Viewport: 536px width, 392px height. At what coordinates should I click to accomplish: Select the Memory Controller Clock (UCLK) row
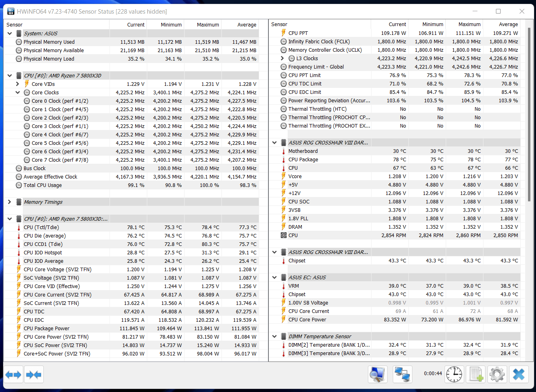pos(395,50)
